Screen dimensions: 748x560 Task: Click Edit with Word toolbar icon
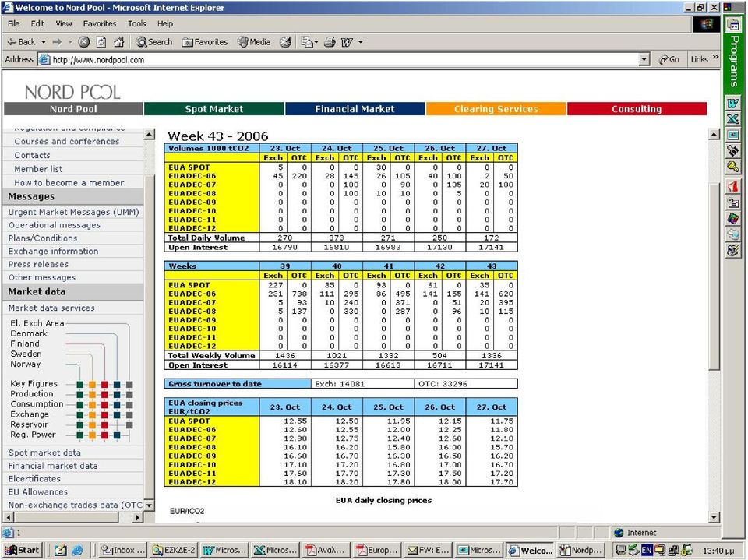(347, 42)
